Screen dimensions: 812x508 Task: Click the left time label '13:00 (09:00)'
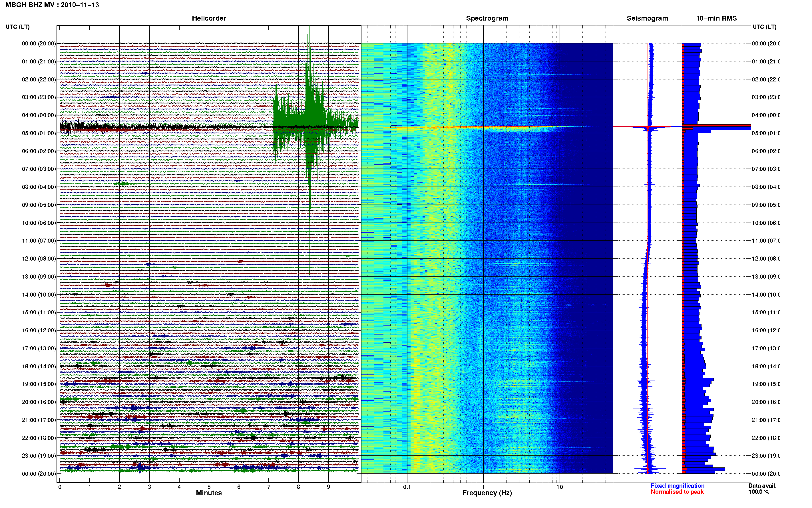click(x=39, y=277)
